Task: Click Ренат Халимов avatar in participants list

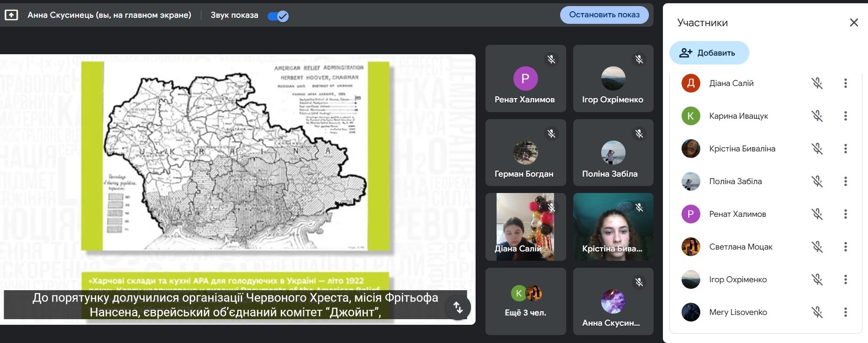Action: (690, 214)
